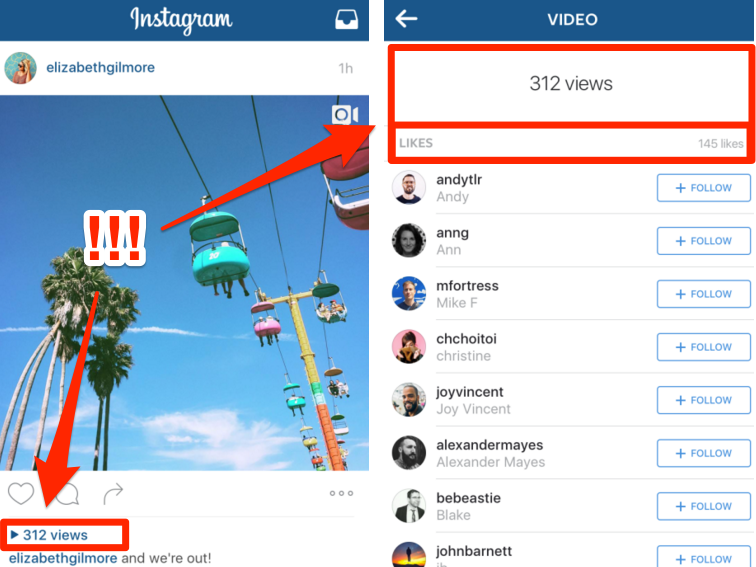Viewport: 756px width, 567px height.
Task: Follow anng
Action: 703,241
